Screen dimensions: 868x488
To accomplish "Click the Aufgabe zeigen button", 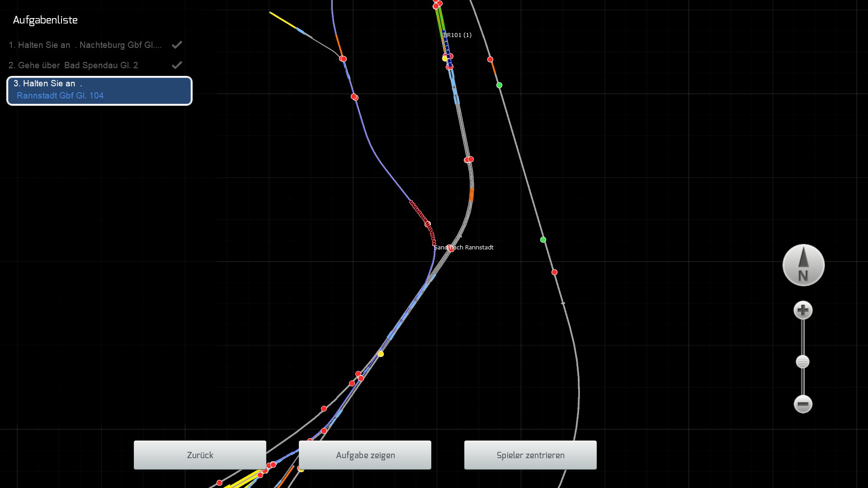I will (365, 455).
